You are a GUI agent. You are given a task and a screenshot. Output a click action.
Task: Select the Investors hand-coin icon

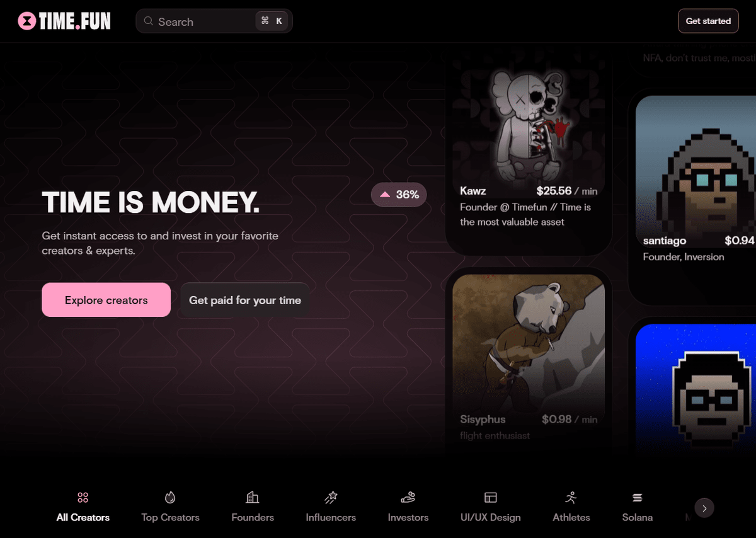pyautogui.click(x=408, y=498)
